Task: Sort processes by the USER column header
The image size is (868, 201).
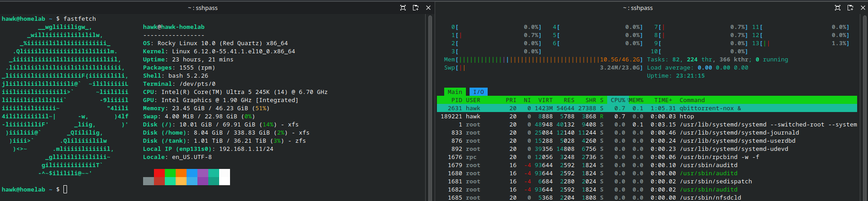Action: pyautogui.click(x=473, y=100)
